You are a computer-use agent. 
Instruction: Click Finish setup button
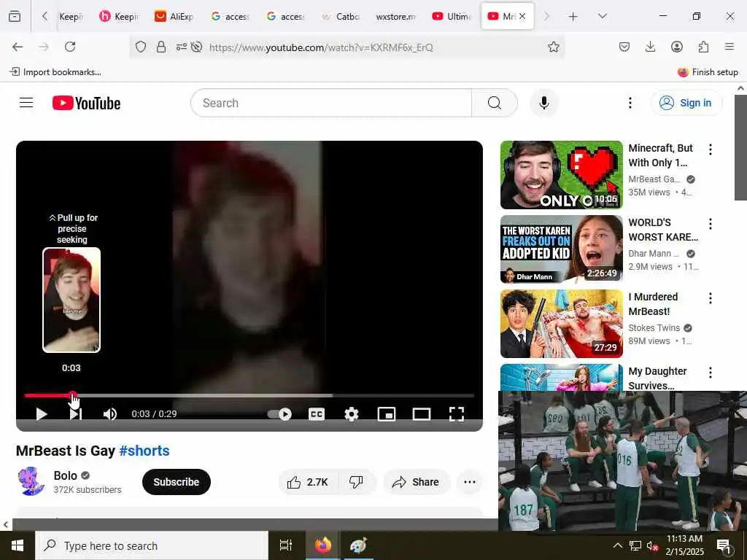pos(708,72)
